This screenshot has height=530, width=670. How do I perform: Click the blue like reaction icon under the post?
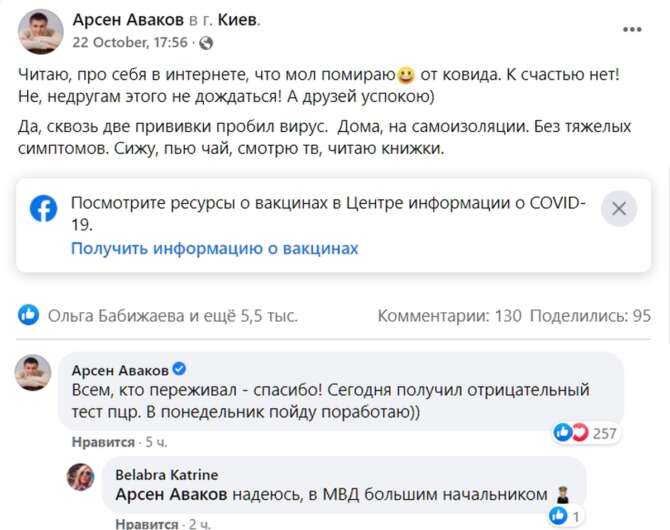(x=29, y=316)
